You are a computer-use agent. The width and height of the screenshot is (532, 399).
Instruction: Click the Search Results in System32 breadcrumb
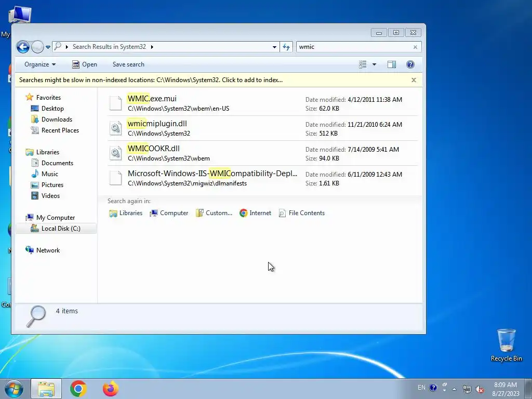(109, 47)
